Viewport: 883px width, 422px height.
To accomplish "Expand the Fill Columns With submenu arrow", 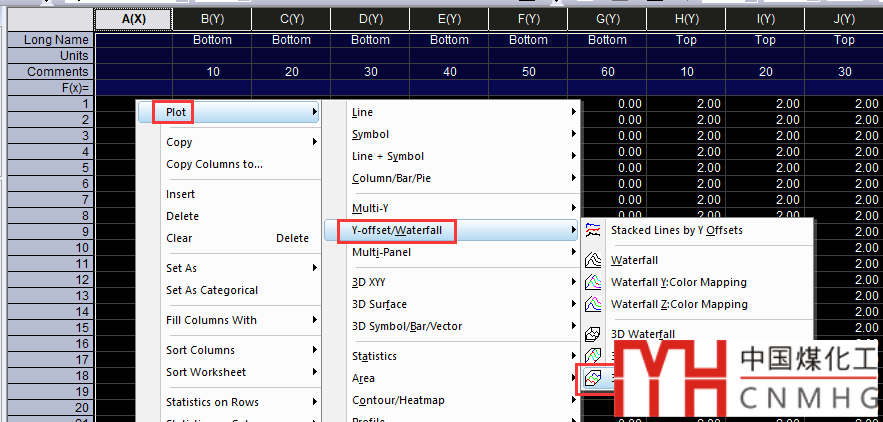I will click(315, 320).
